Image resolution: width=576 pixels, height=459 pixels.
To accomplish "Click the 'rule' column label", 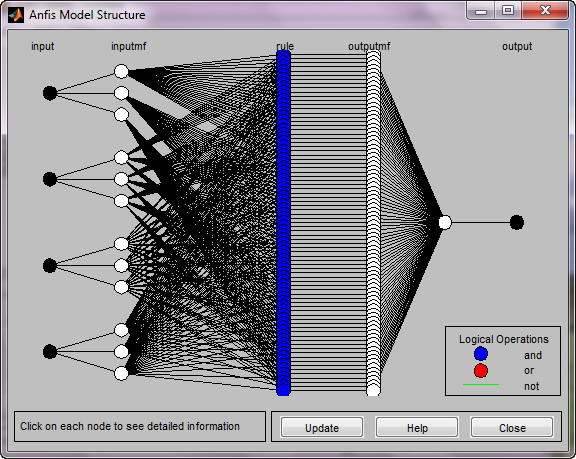I will coord(285,47).
